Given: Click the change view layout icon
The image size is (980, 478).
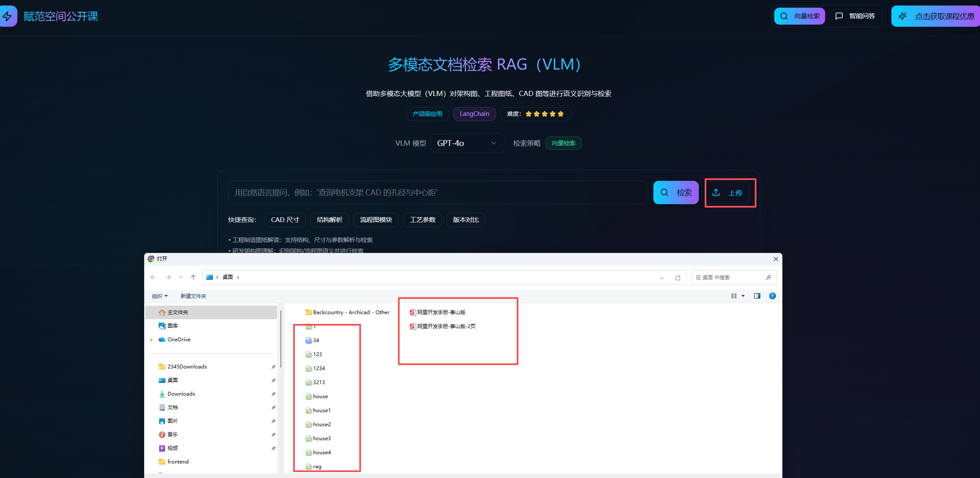Looking at the screenshot, I should click(x=734, y=296).
